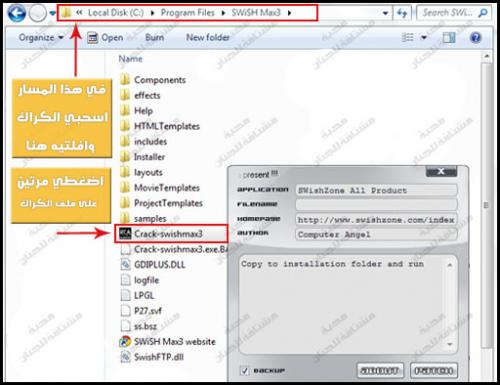
Task: Go back with the Back arrow button
Action: (17, 13)
